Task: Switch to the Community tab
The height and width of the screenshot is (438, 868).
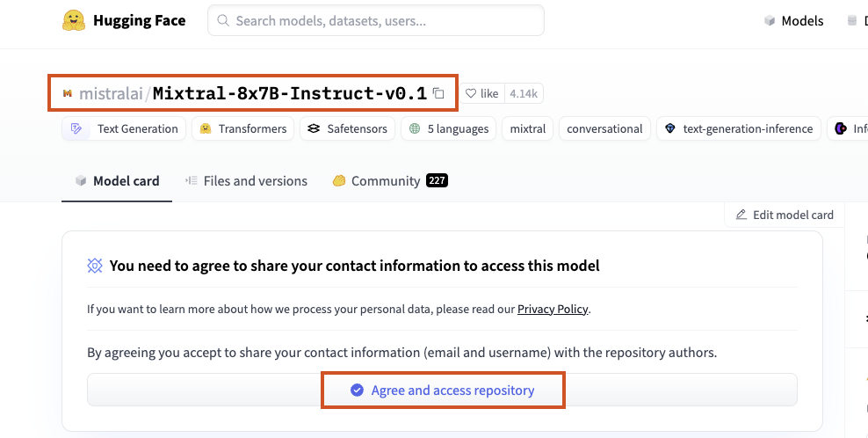Action: [x=390, y=181]
